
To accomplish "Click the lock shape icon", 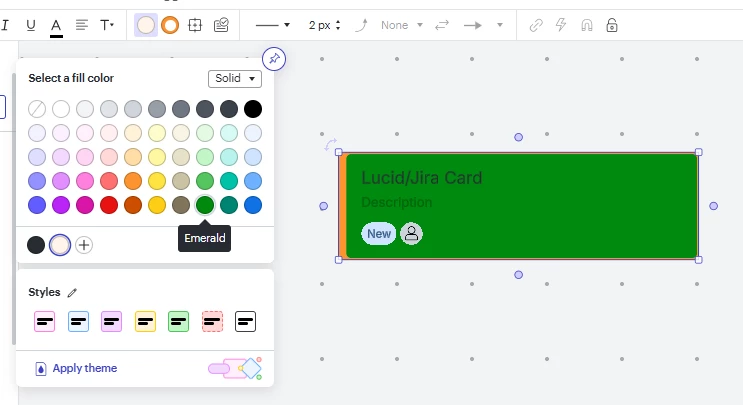I will 612,25.
